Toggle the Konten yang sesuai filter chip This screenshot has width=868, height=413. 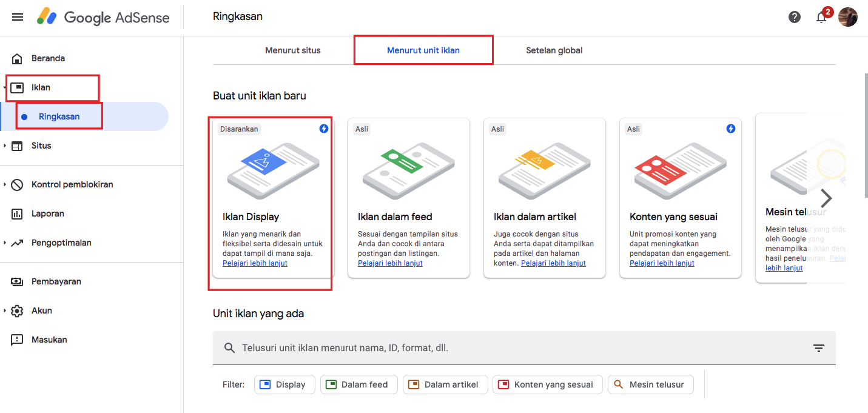pos(547,384)
